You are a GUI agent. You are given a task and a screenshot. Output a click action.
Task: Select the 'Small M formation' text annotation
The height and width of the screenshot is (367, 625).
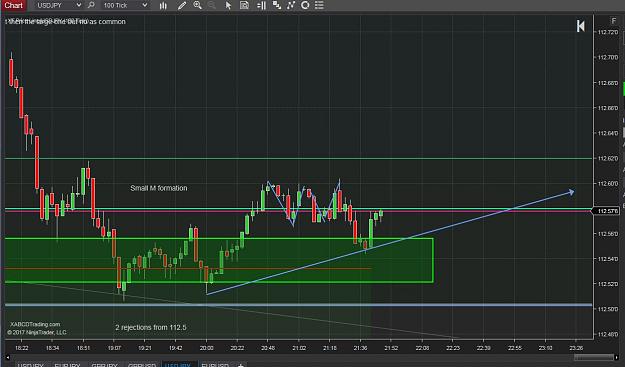[x=159, y=188]
